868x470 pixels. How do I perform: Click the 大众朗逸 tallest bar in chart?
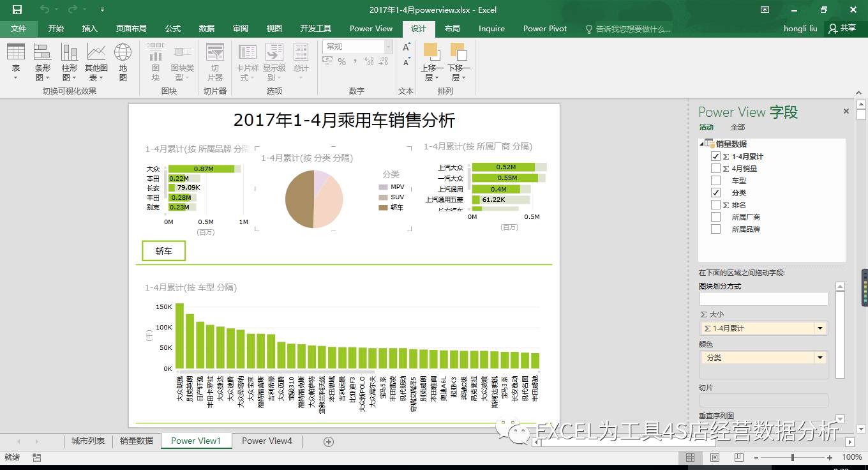179,336
